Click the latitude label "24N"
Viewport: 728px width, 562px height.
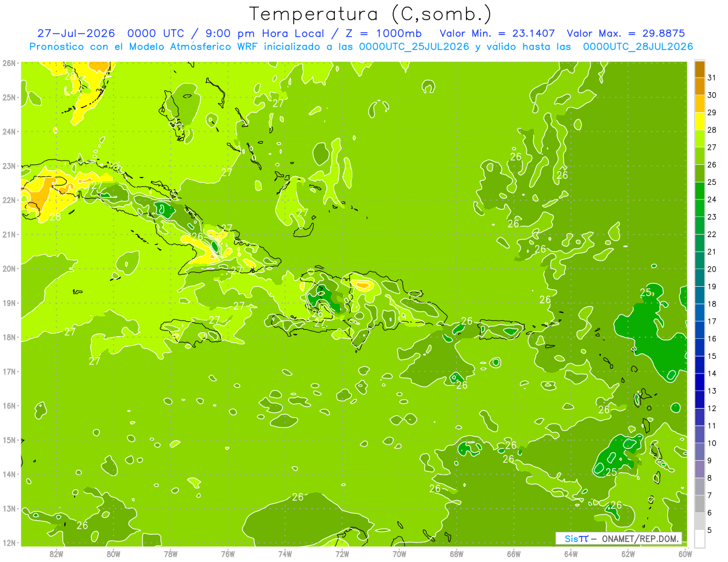coord(9,132)
